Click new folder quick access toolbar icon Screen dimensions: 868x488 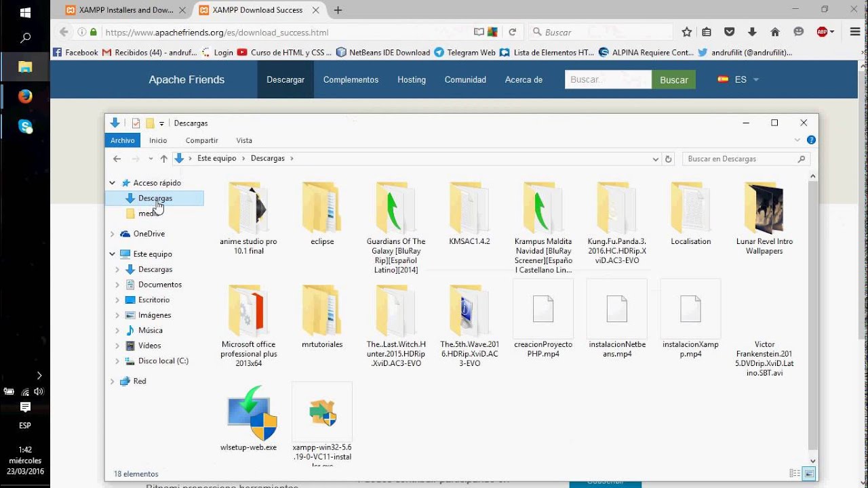tap(150, 123)
